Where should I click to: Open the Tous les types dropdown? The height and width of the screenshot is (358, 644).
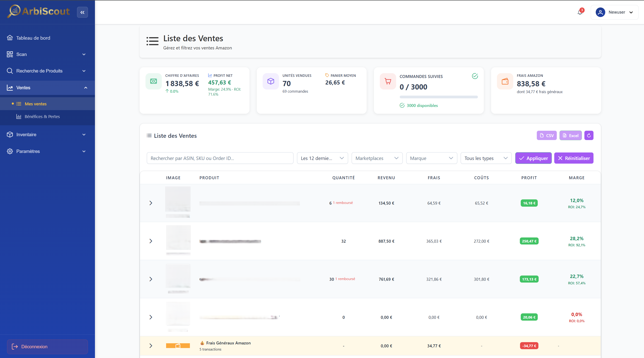(x=486, y=158)
